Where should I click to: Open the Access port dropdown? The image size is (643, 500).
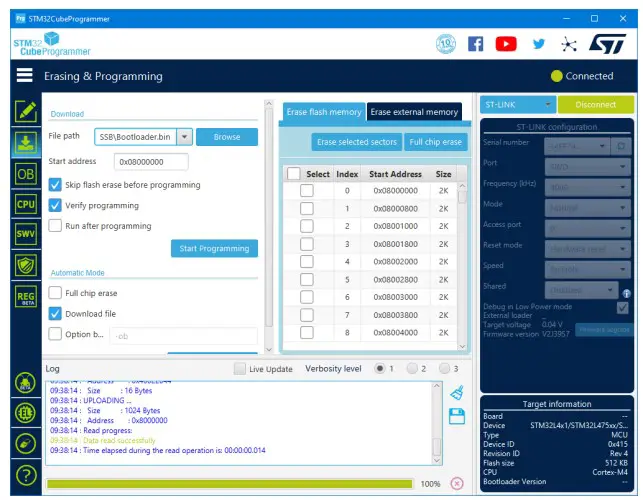(587, 228)
